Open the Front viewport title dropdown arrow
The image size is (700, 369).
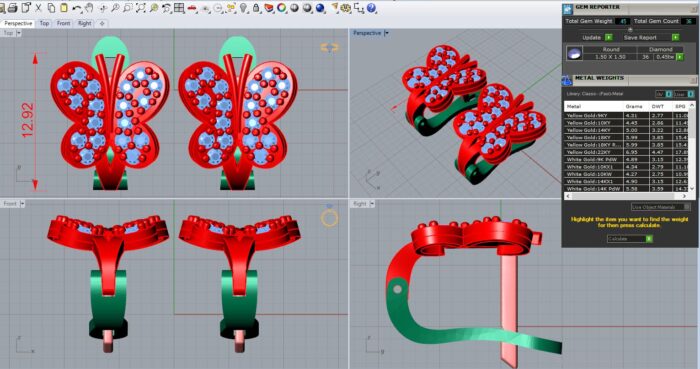click(22, 204)
